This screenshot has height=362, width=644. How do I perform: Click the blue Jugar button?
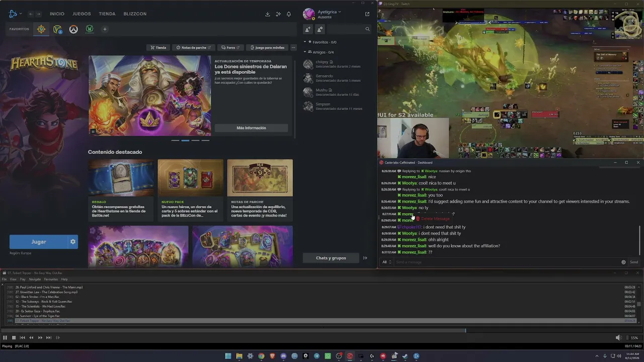[38, 242]
